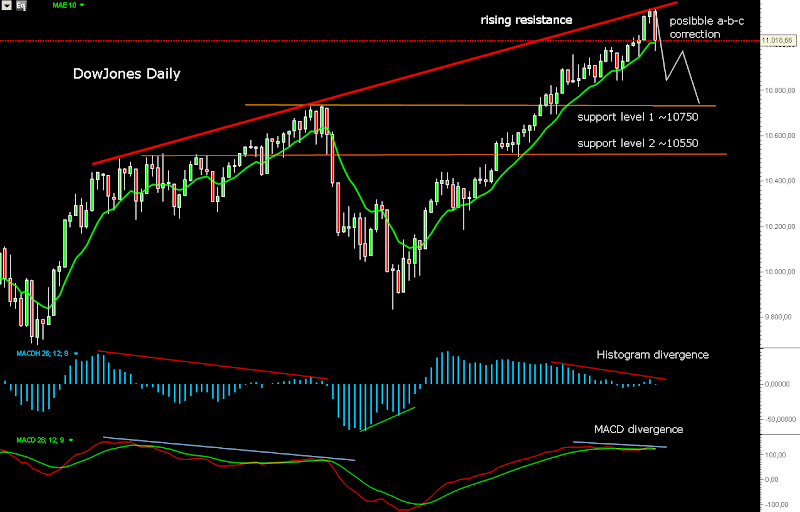Click the 'Histogram divergence' annotation
This screenshot has width=800, height=512.
point(653,354)
